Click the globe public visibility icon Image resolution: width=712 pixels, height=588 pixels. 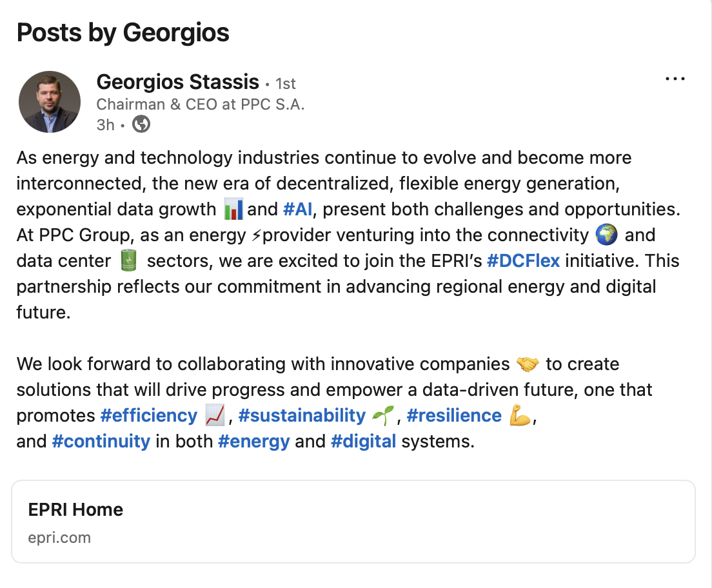141,124
